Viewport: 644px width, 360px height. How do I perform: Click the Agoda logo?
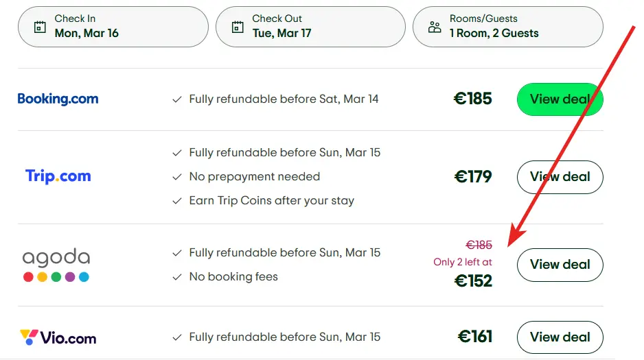[56, 265]
